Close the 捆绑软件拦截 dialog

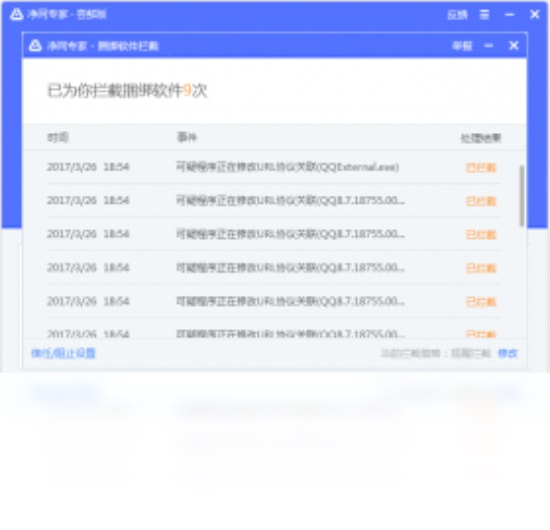pos(514,46)
